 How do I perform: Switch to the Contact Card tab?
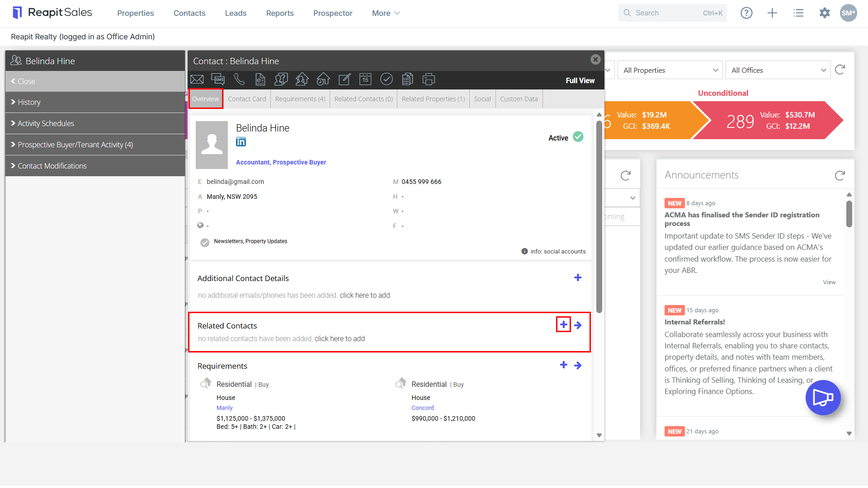tap(247, 99)
